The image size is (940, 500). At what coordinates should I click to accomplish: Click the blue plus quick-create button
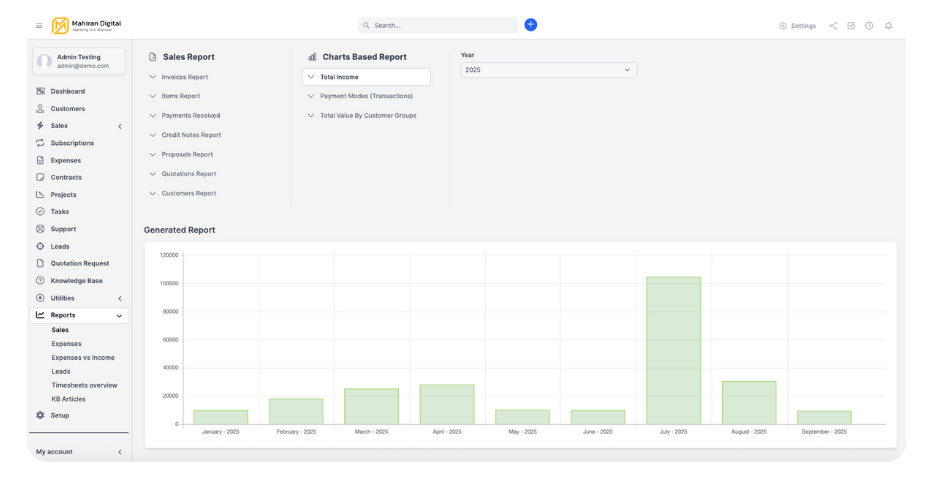pyautogui.click(x=531, y=25)
